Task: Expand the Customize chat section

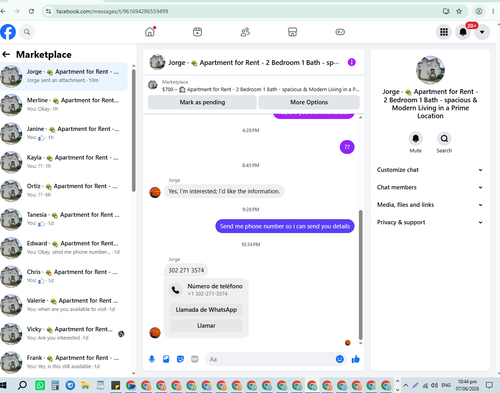Action: (x=430, y=170)
